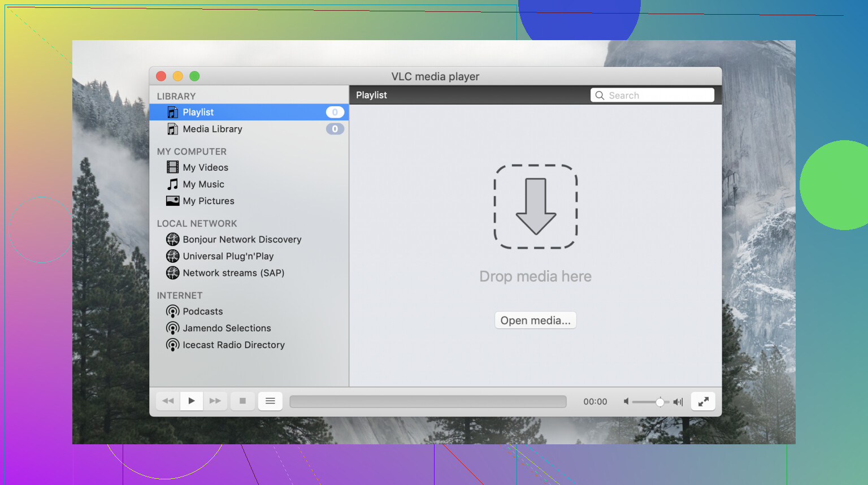Focus the playlist Search field
Image resolution: width=868 pixels, height=485 pixels.
click(656, 96)
